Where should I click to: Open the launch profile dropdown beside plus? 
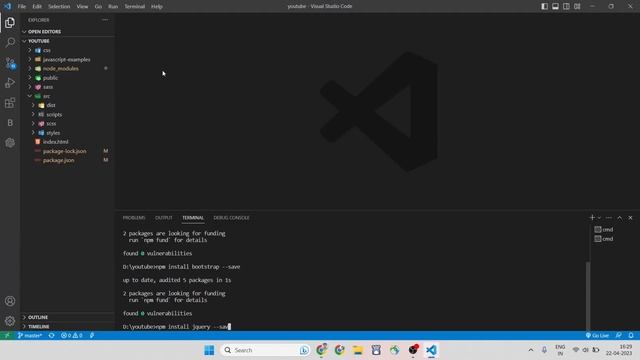coord(599,218)
